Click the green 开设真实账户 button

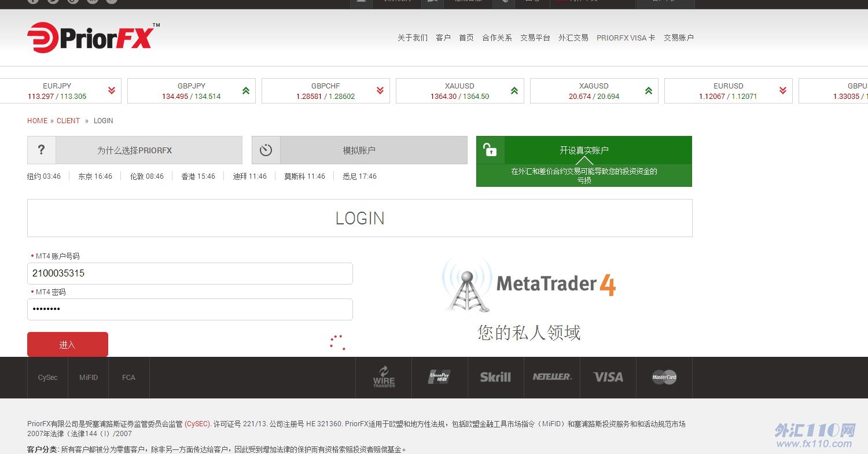(584, 150)
